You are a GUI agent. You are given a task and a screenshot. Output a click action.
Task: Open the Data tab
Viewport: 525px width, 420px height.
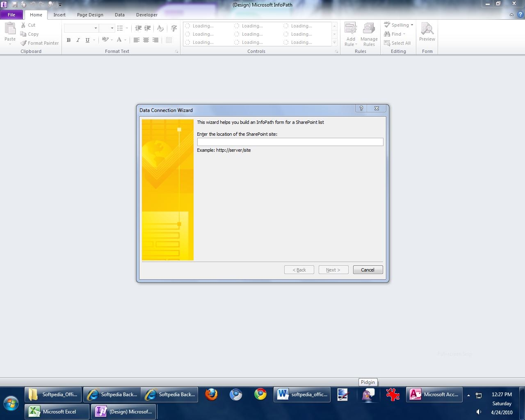120,15
